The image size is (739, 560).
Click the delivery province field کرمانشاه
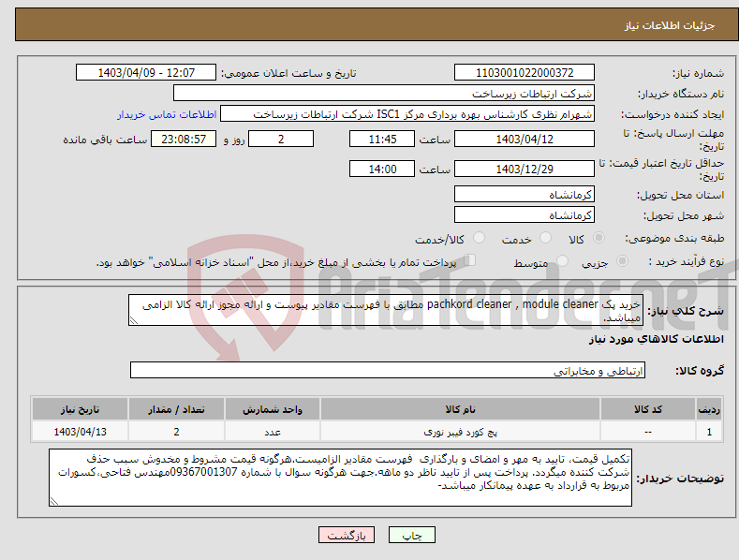tap(525, 194)
